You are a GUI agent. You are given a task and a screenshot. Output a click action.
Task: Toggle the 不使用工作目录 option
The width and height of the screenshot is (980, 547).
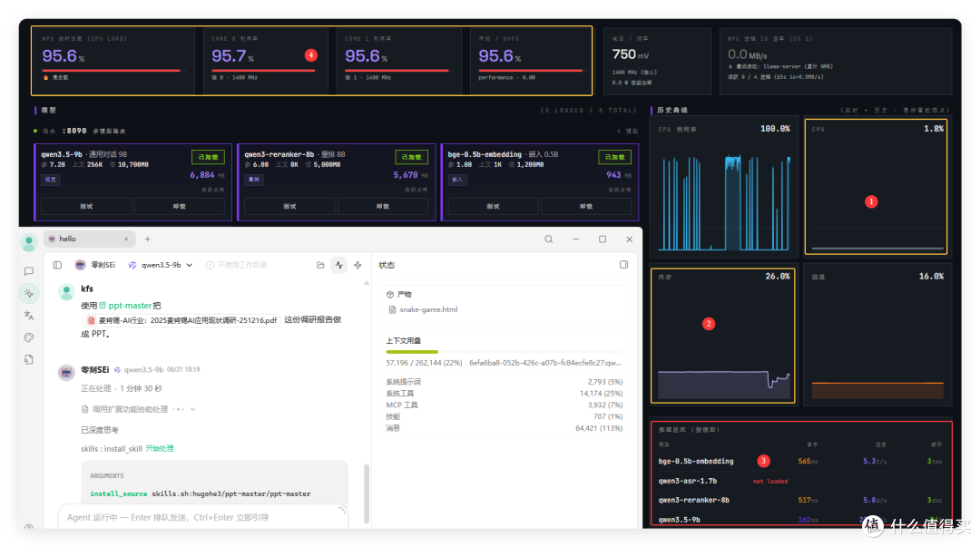[x=237, y=265]
